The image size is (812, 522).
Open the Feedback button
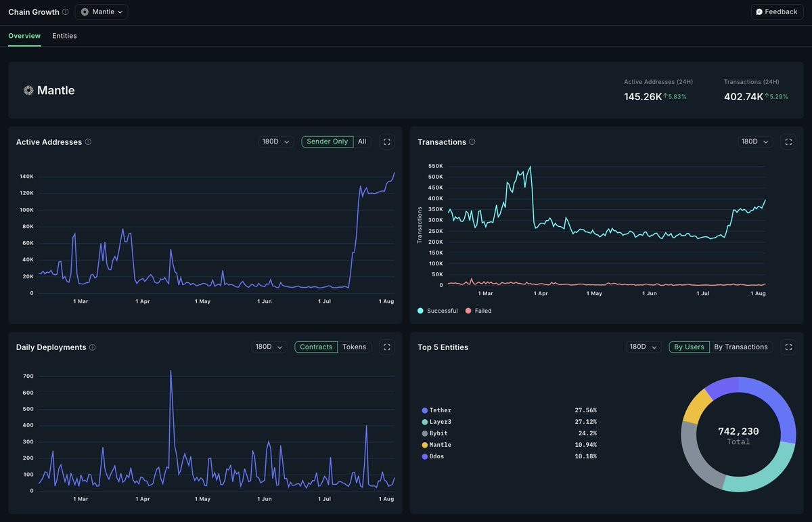[777, 12]
